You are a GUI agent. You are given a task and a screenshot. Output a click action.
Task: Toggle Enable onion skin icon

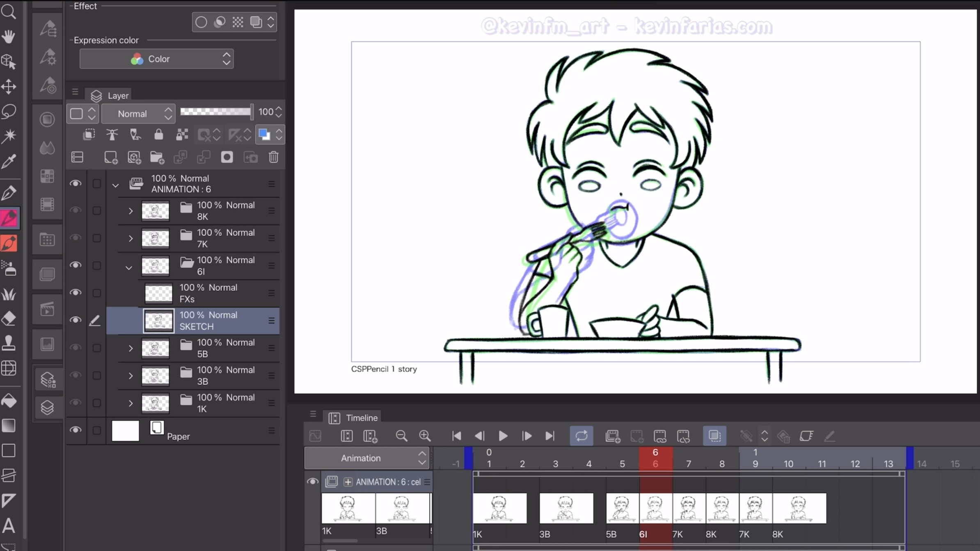click(714, 436)
